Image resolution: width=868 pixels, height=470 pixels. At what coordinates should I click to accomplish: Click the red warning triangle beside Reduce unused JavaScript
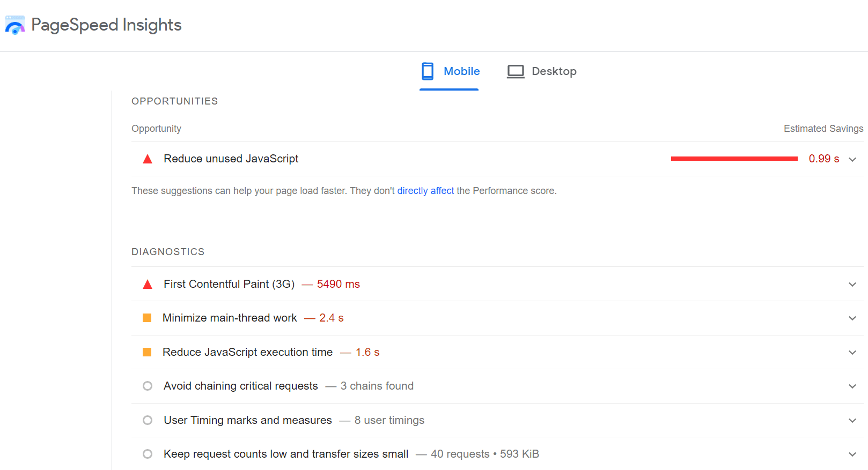147,159
